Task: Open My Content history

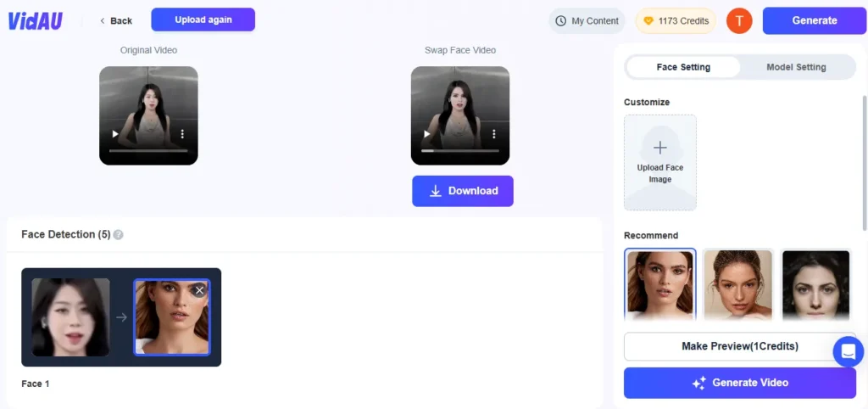Action: (587, 21)
